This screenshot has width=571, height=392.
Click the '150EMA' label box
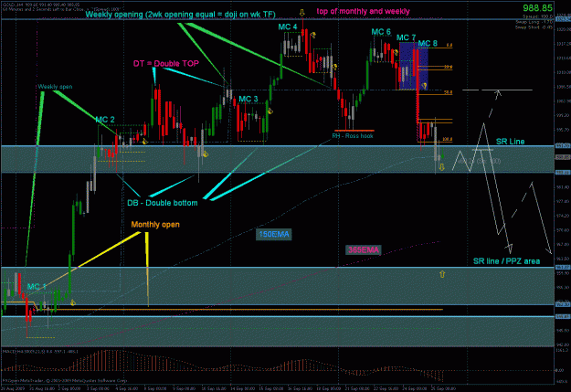(x=274, y=234)
